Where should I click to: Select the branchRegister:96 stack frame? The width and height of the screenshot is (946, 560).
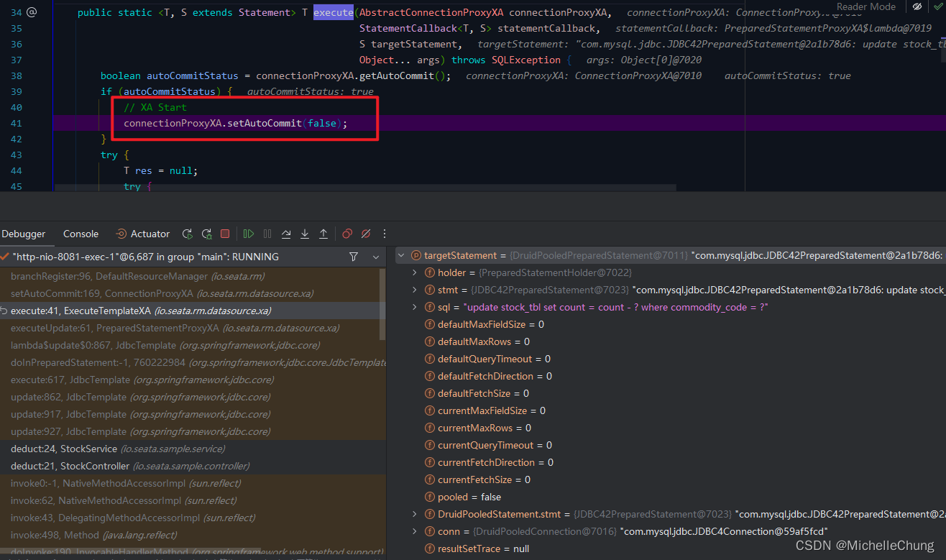[x=190, y=276]
